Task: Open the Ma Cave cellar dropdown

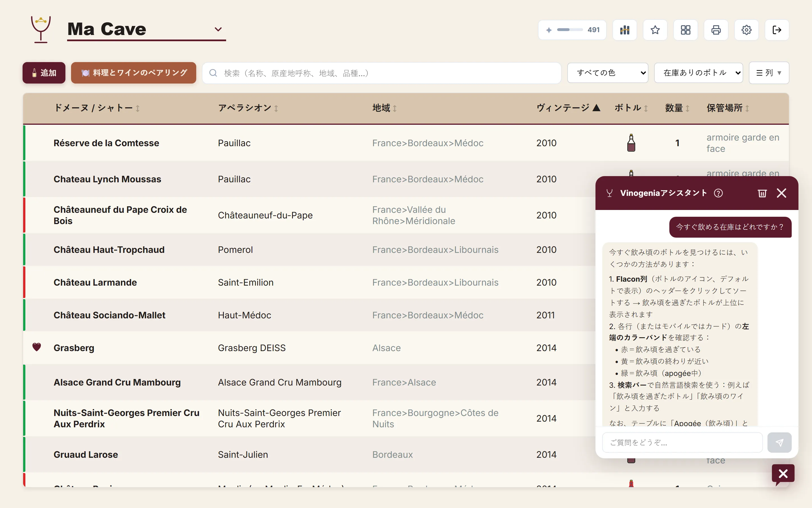Action: (x=146, y=29)
